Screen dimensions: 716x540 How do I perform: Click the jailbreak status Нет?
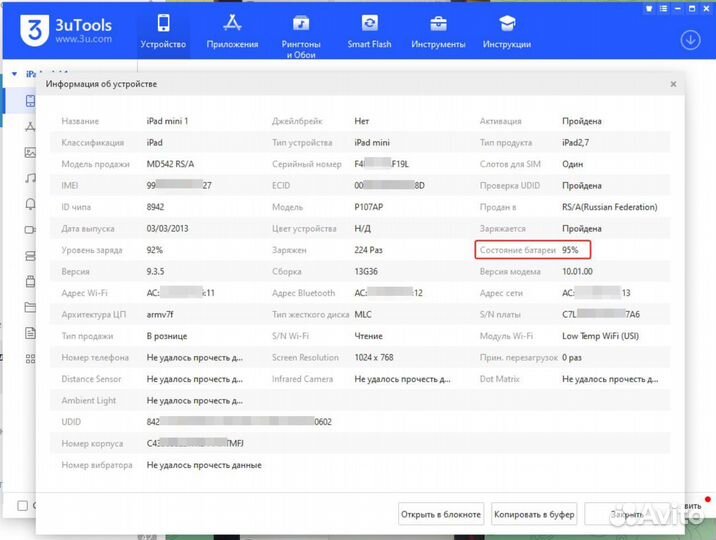pyautogui.click(x=361, y=121)
